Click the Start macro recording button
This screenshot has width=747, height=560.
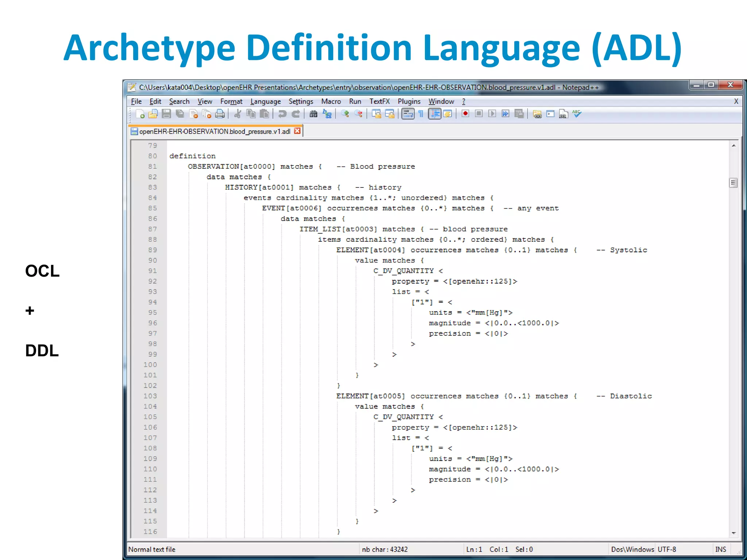point(465,114)
